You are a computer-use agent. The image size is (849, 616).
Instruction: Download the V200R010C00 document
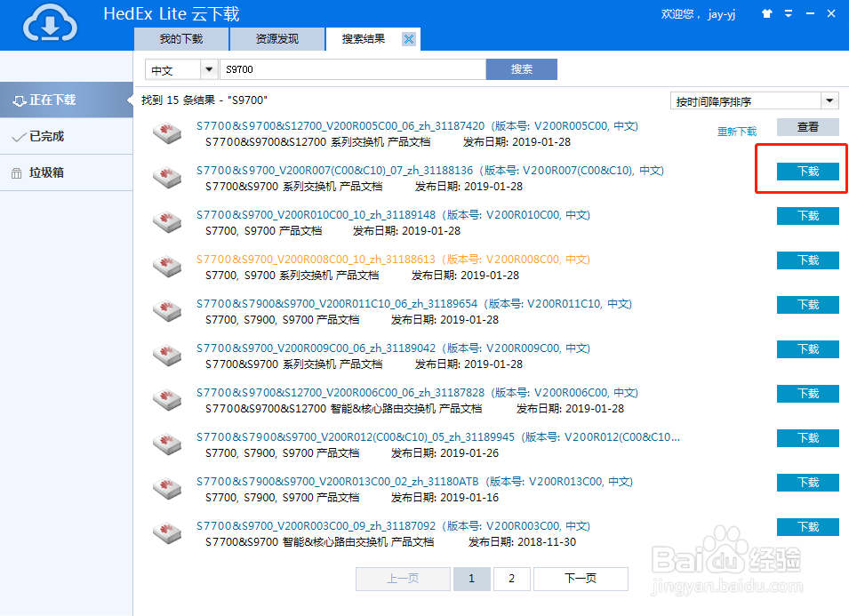coord(808,215)
